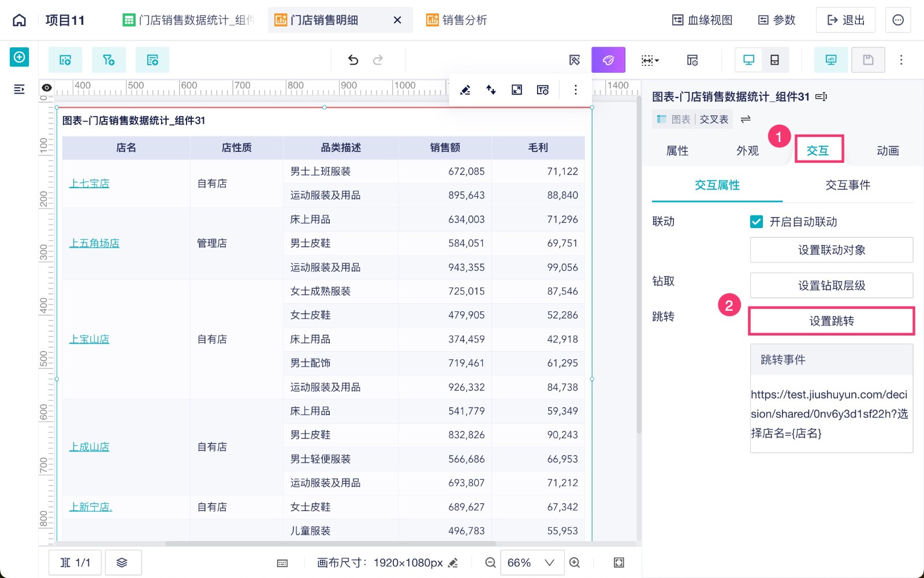This screenshot has width=924, height=578.
Task: Click the add component toolbar icon
Action: 65,60
